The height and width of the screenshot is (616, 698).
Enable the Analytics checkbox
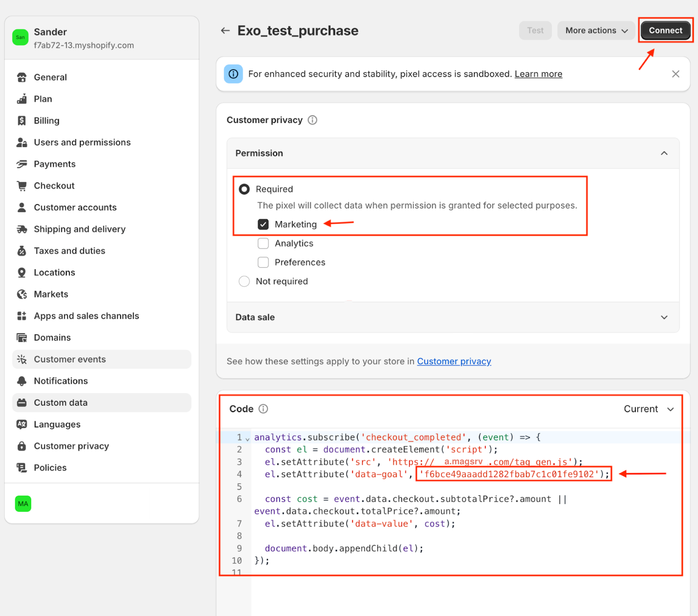tap(263, 243)
